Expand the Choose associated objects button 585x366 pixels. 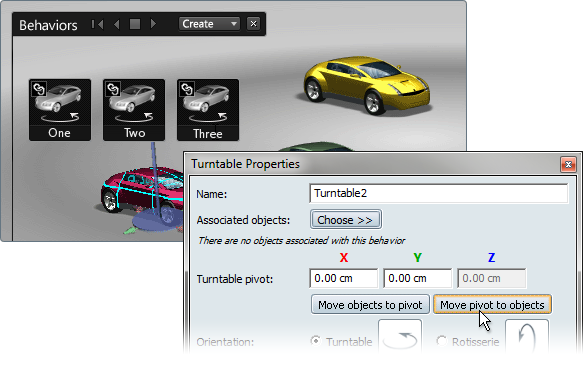pyautogui.click(x=345, y=220)
